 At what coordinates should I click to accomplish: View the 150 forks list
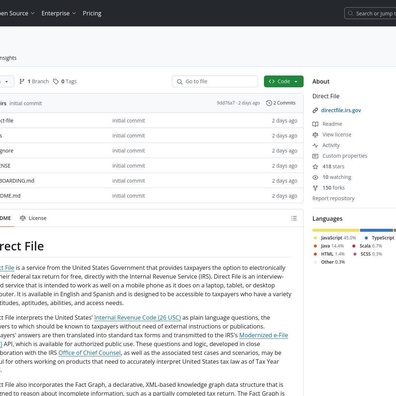pyautogui.click(x=334, y=188)
